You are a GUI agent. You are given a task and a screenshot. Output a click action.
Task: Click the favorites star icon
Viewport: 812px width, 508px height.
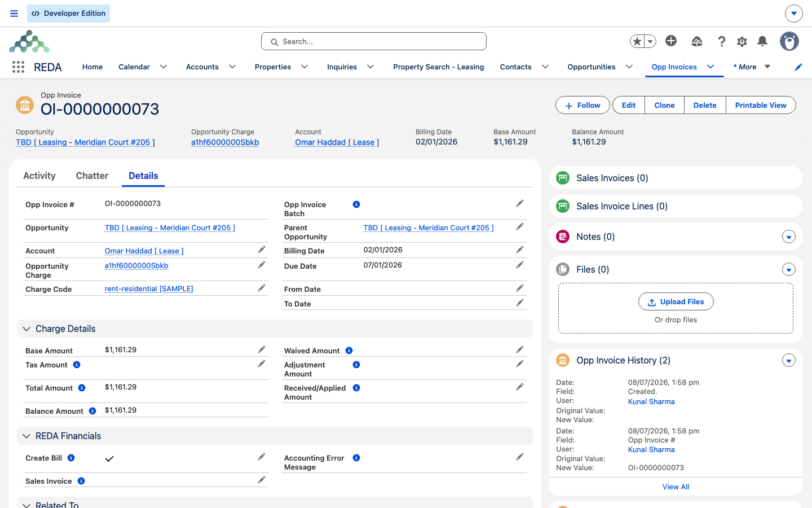[637, 41]
